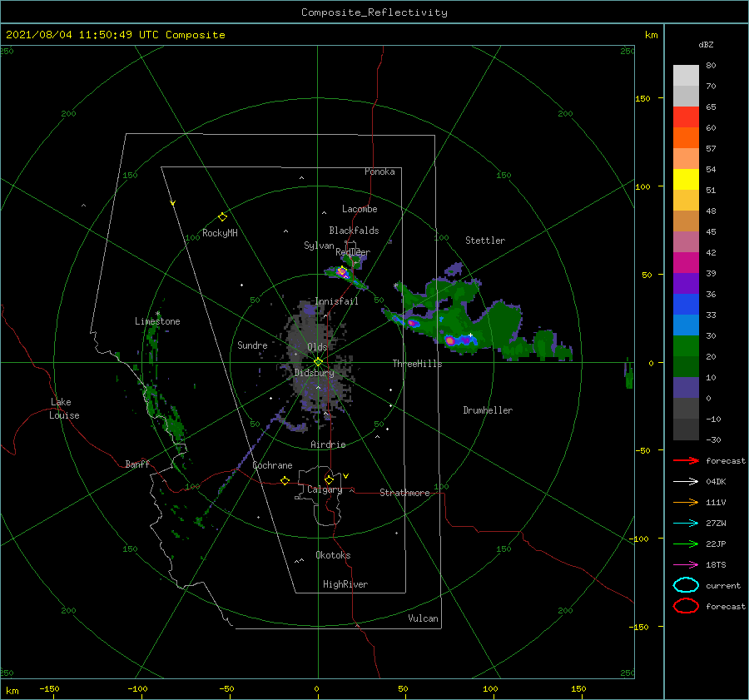Click the red forecast arrow legend icon
The image size is (749, 700).
686,460
